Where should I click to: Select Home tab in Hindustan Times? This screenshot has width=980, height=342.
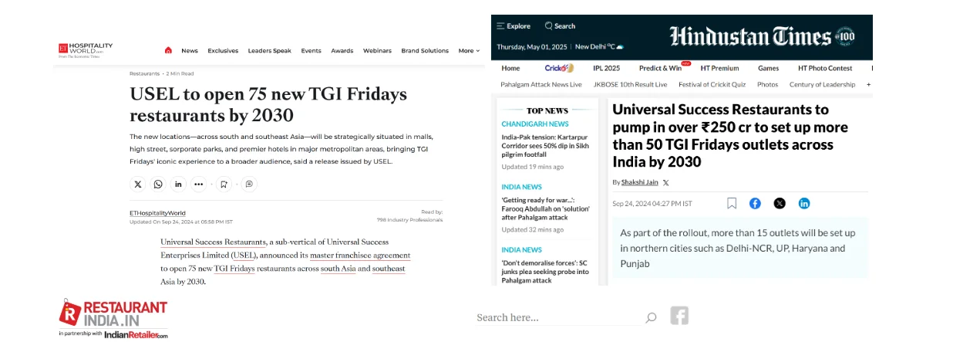click(x=510, y=68)
